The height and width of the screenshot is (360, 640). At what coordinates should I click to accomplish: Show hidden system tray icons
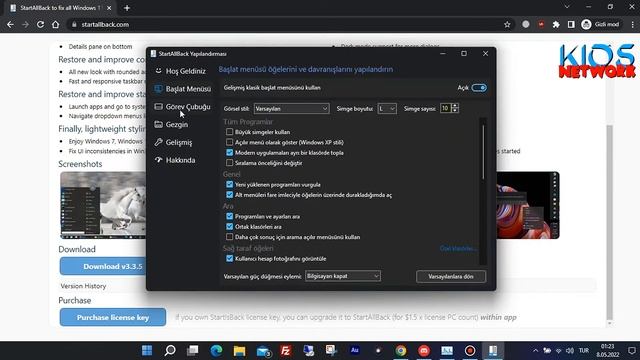pyautogui.click(x=536, y=351)
